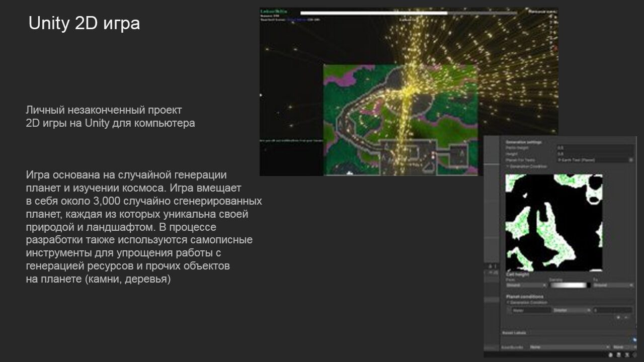Image resolution: width=644 pixels, height=362 pixels.
Task: Collapse the Generation Condition foldout under Planet conditions
Action: pyautogui.click(x=508, y=302)
